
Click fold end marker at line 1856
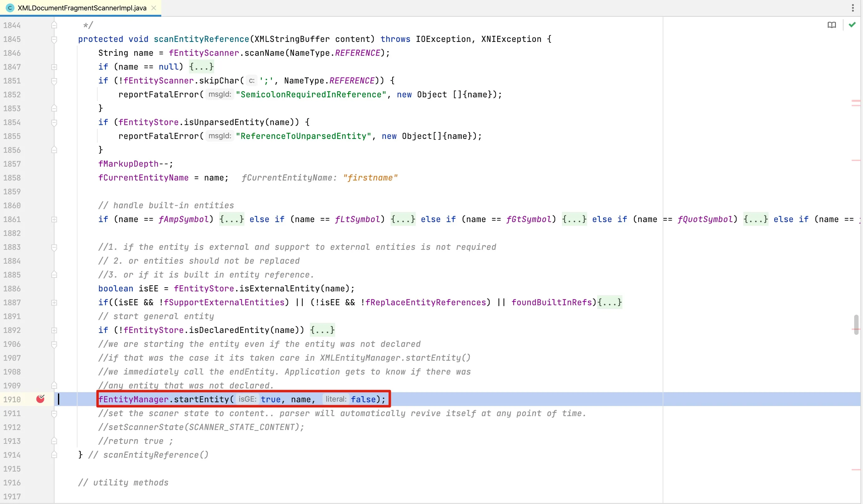pyautogui.click(x=54, y=150)
